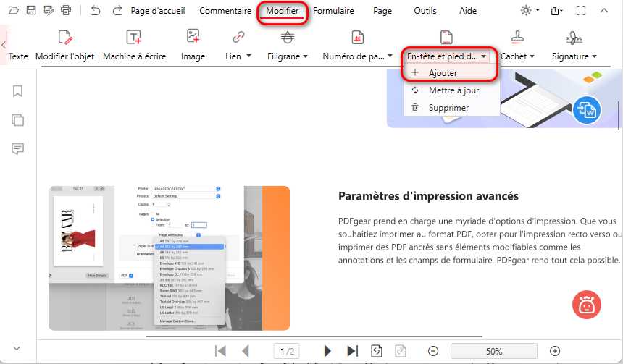Select Mettre à jour menu entry
The image size is (623, 364).
452,90
